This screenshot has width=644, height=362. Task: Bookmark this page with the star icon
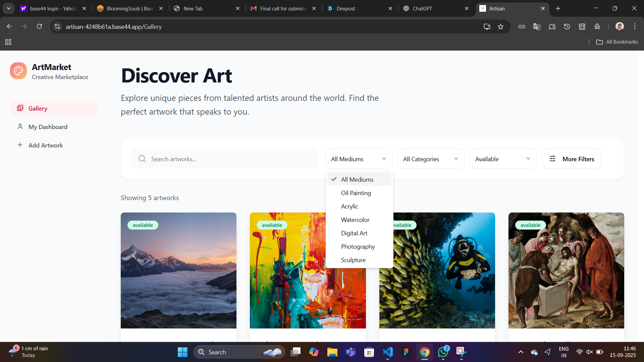click(x=500, y=26)
